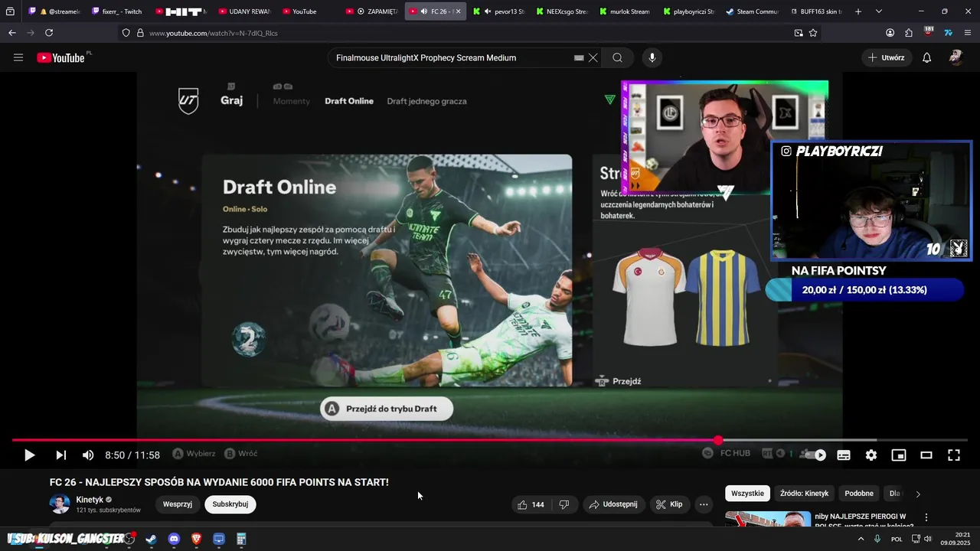Open the browser application menu
Viewport: 980px width, 551px height.
click(x=968, y=33)
